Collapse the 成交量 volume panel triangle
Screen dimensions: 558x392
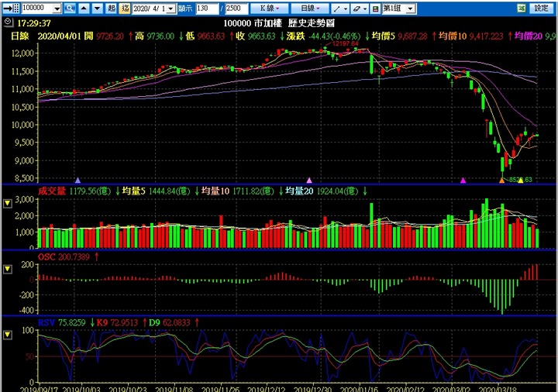(x=8, y=204)
